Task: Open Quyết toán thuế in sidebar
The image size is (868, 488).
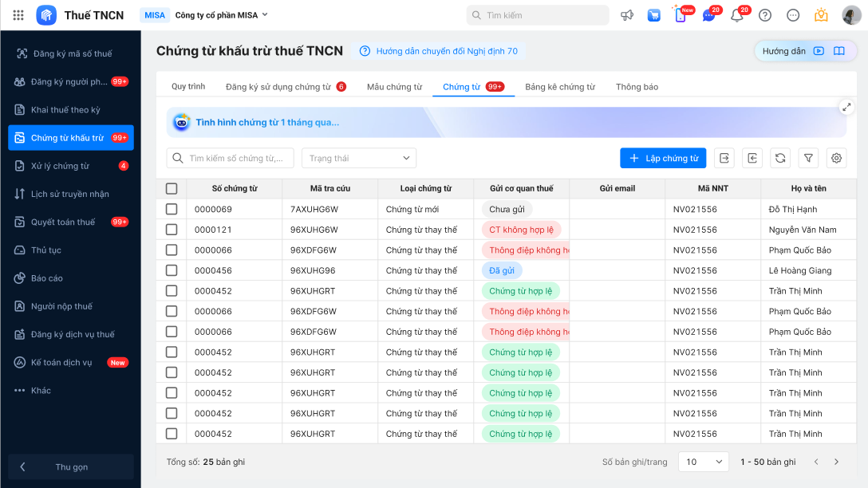Action: click(x=63, y=222)
